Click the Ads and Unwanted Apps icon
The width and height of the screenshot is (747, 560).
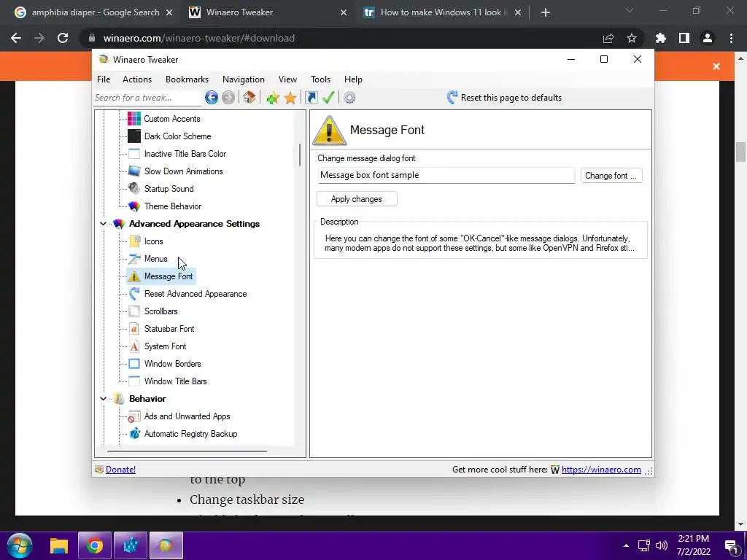134,416
